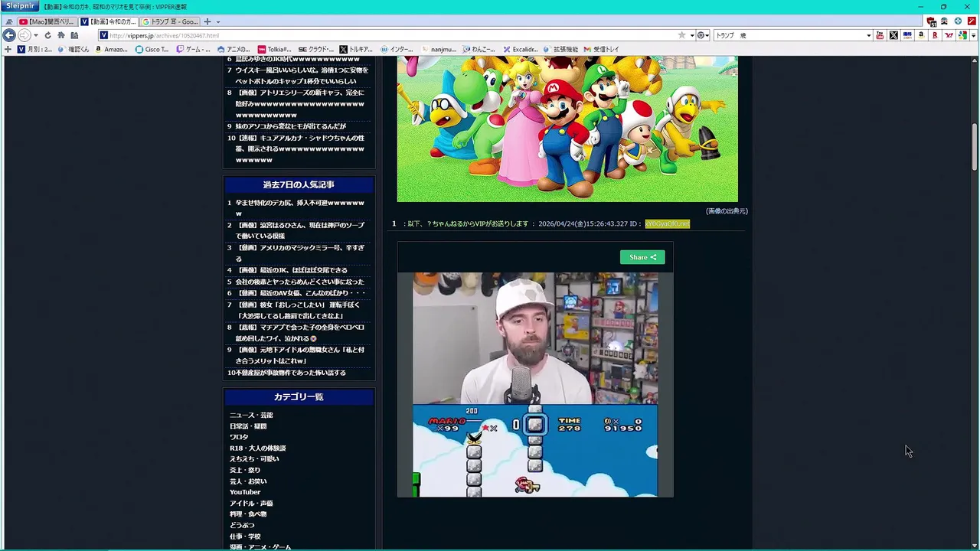The height and width of the screenshot is (551, 980).
Task: Open the Excalidr… bookmark
Action: tap(520, 49)
